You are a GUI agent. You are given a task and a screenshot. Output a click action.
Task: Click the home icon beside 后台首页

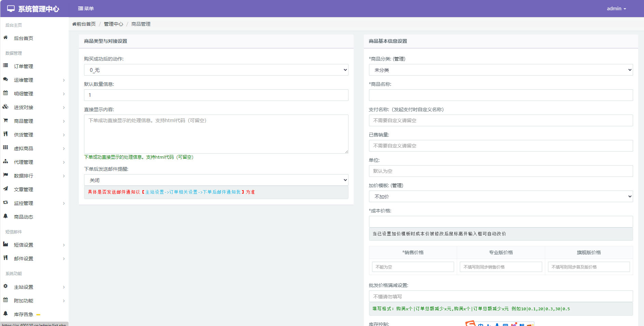[x=5, y=38]
